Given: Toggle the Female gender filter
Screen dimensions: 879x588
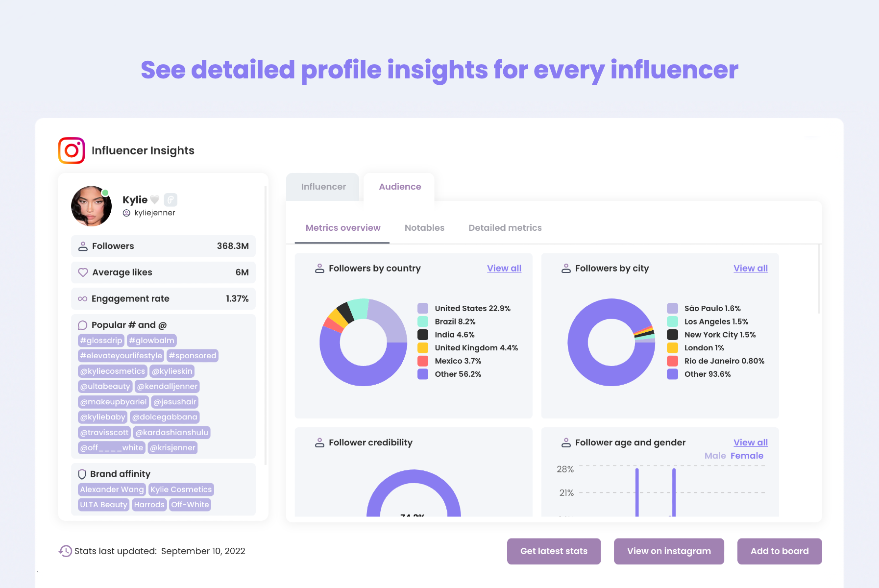Looking at the screenshot, I should click(747, 456).
